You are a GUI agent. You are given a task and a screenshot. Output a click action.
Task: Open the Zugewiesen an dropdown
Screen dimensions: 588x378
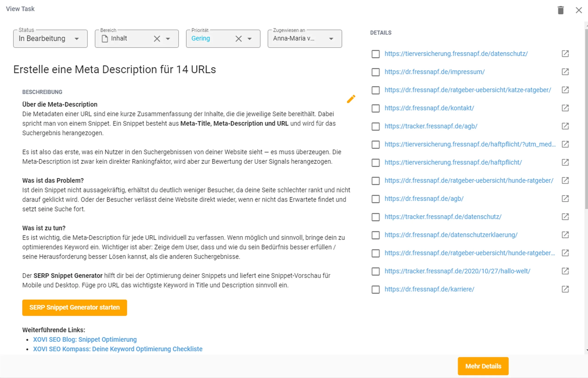[331, 39]
